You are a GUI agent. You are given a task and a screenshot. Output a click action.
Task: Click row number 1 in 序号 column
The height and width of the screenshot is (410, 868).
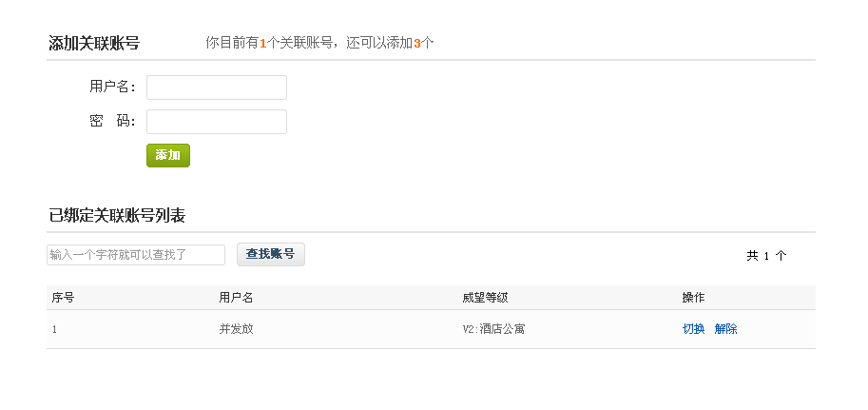click(x=55, y=330)
